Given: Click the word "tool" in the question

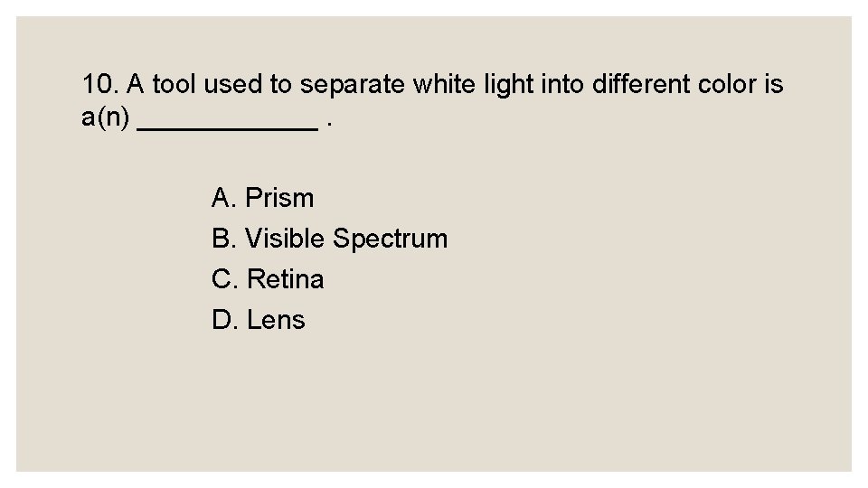Looking at the screenshot, I should point(175,85).
